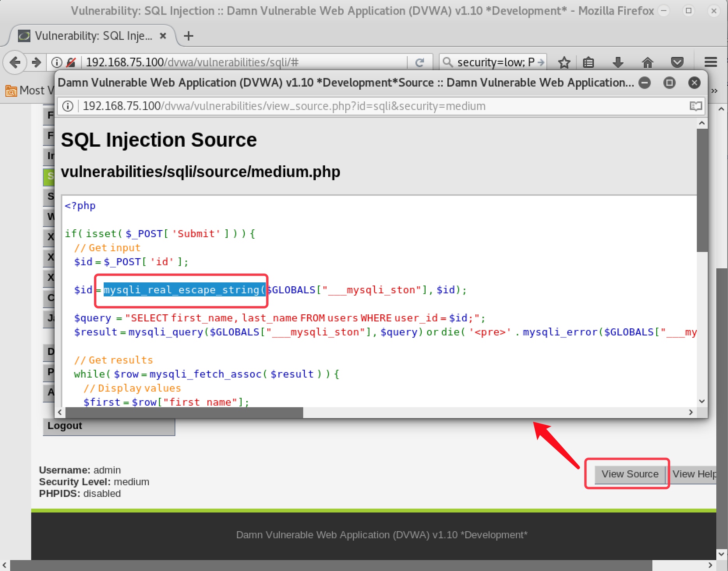Click the "<?php" opening tag line

(x=80, y=206)
